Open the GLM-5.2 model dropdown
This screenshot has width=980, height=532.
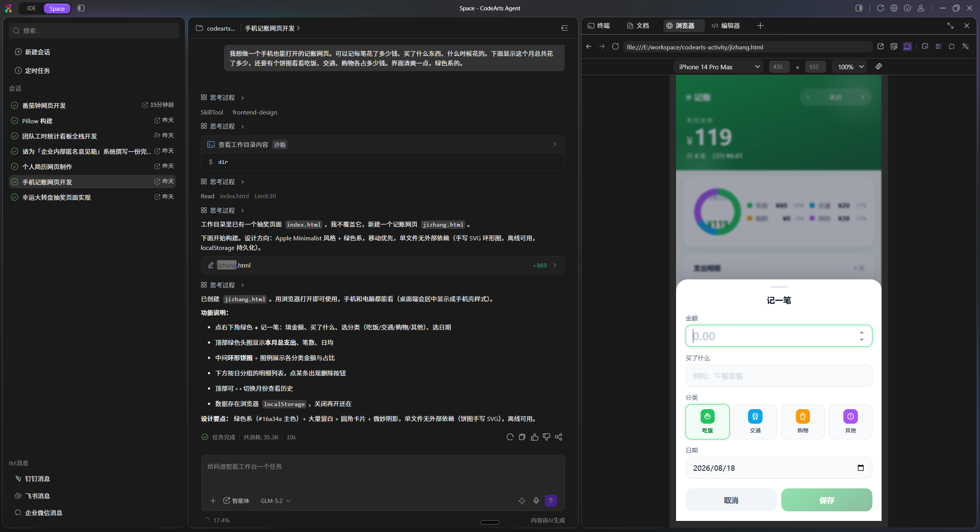(276, 501)
